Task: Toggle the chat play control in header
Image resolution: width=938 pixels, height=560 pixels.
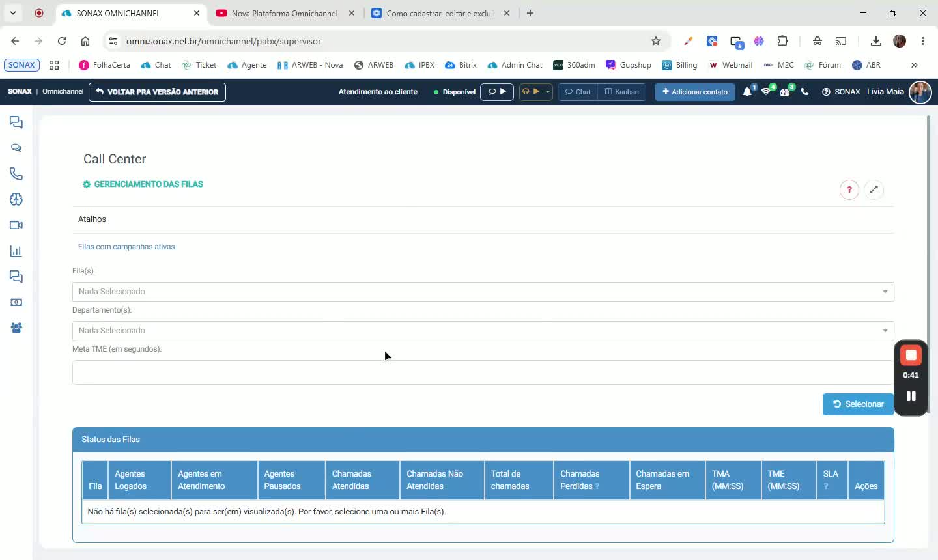Action: tap(497, 92)
